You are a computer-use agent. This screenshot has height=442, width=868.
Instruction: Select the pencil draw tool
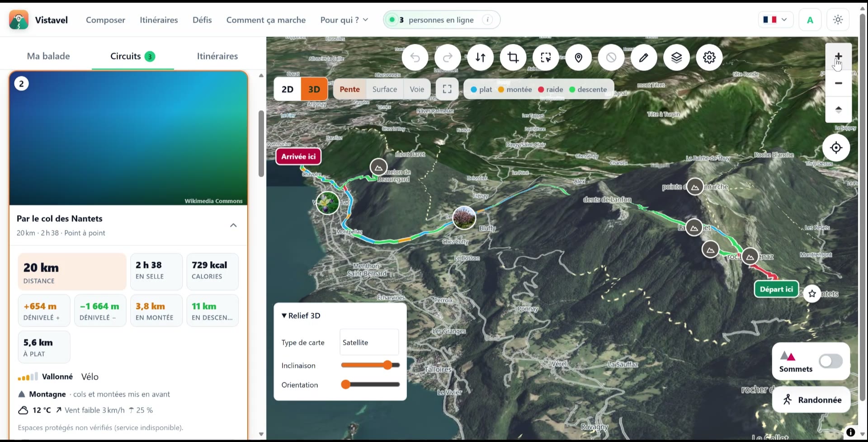coord(644,57)
